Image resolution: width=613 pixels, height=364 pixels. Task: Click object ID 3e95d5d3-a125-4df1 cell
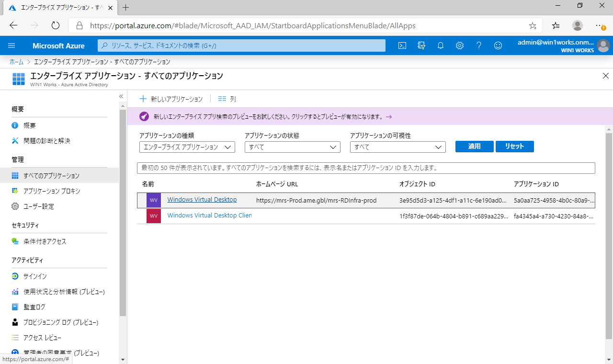click(x=453, y=200)
